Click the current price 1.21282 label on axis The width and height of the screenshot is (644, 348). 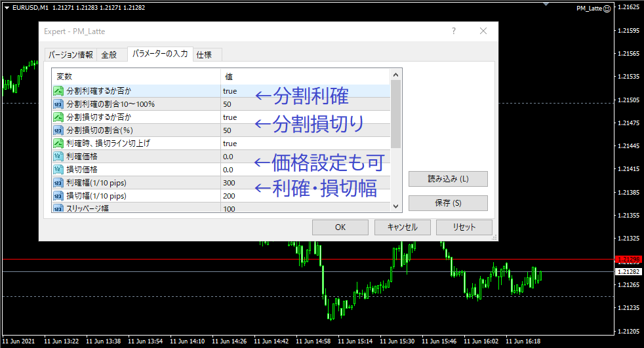point(628,272)
